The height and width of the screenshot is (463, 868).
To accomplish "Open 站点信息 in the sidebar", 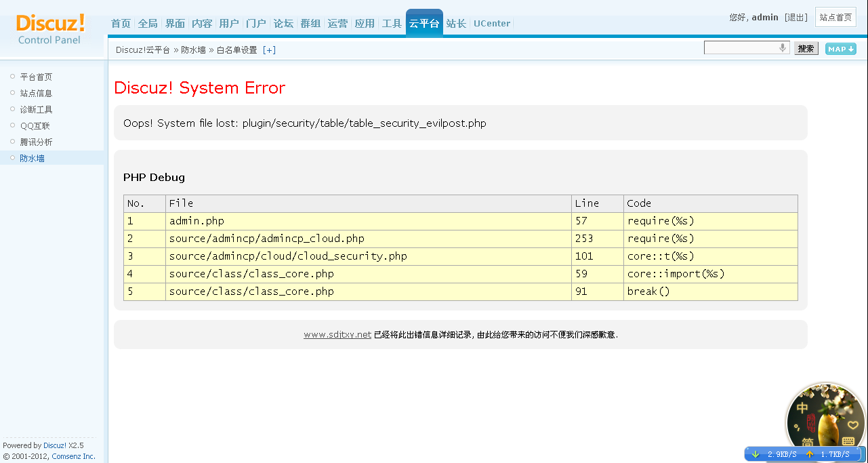I will [36, 94].
